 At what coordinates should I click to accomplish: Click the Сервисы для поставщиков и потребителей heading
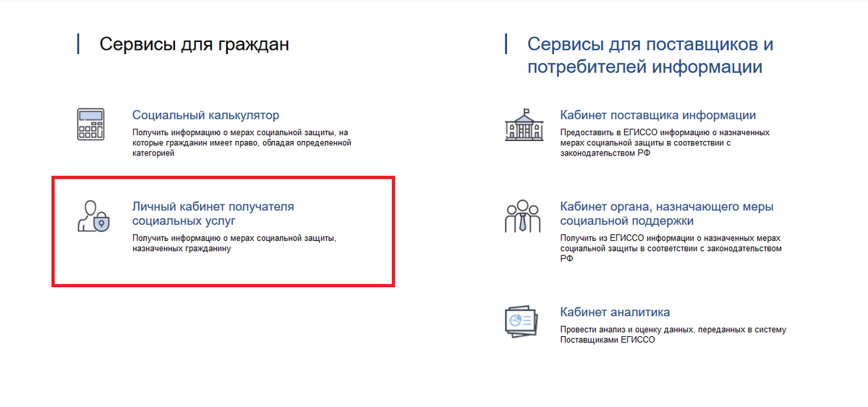coord(650,55)
